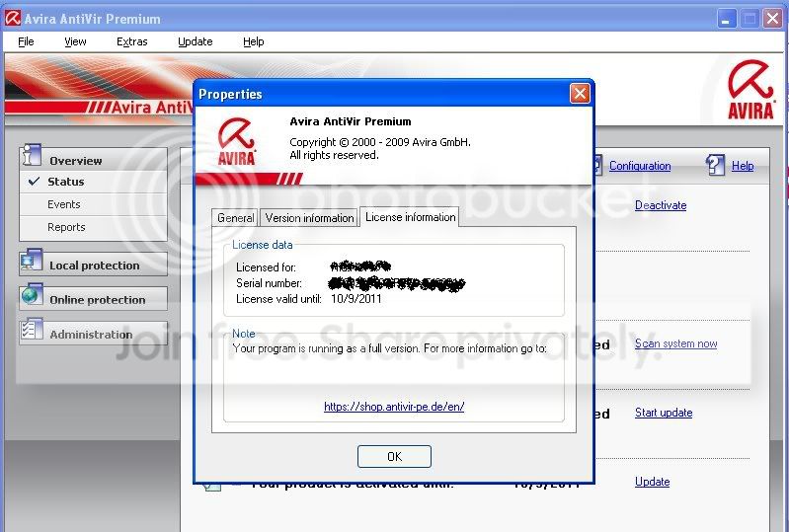Expand the Overview section header
The width and height of the screenshot is (789, 532).
93,160
